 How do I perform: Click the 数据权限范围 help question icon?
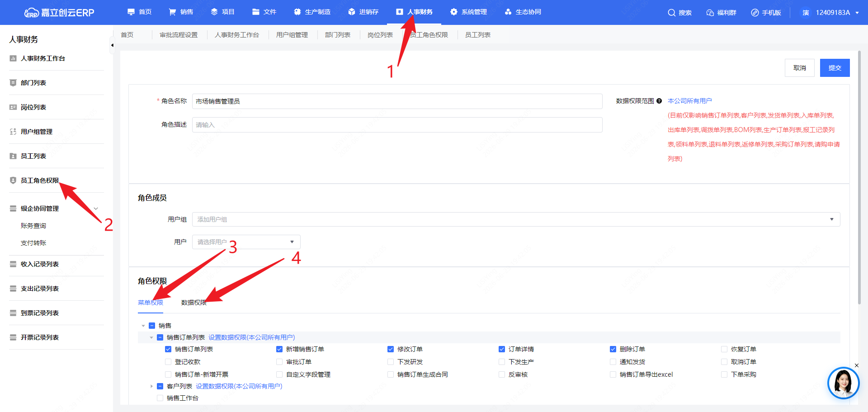(659, 101)
